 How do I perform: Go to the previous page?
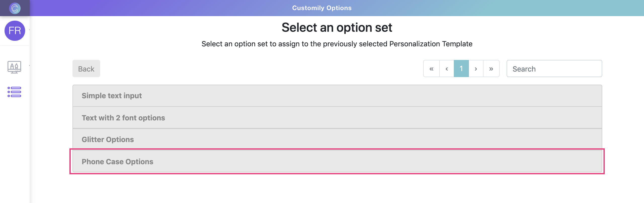pos(447,69)
